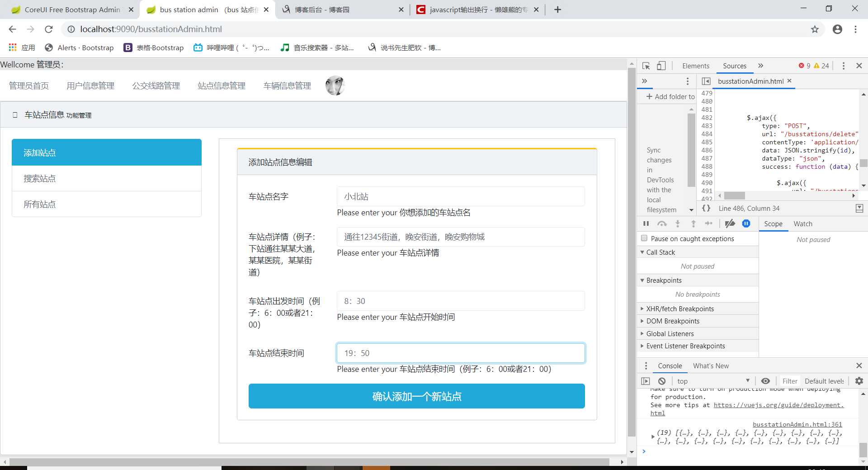Viewport: 868px width, 470px height.
Task: Select 搜索站点 in the side list
Action: point(107,178)
